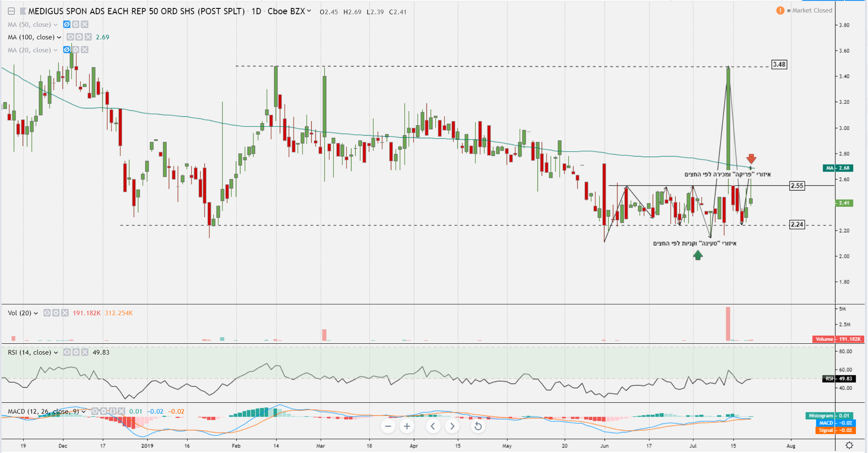
Task: Reset the chart view with the circular arrow
Action: point(478,426)
